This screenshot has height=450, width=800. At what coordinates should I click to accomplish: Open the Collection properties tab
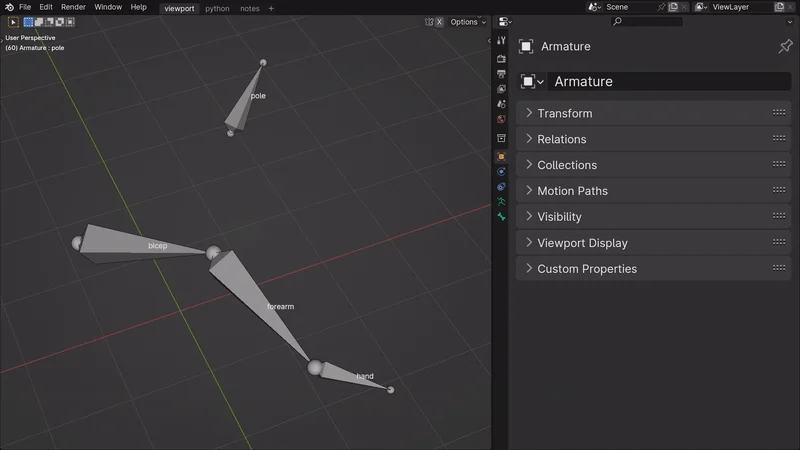(x=501, y=138)
